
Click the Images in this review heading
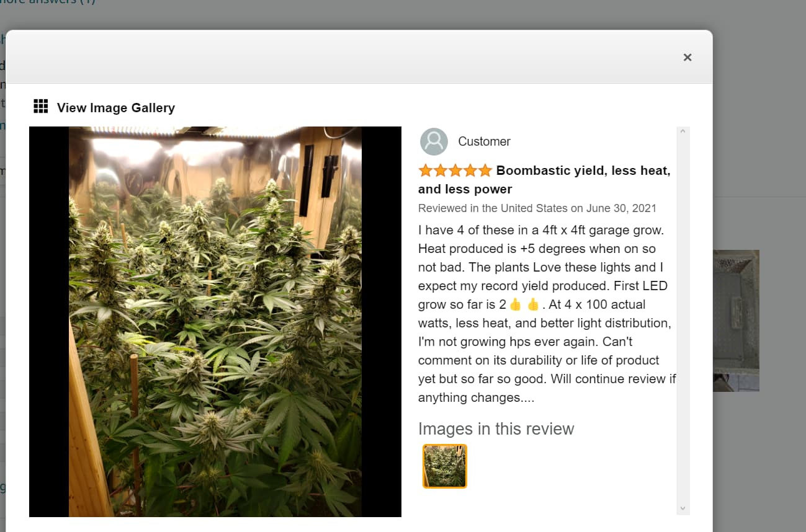click(496, 429)
